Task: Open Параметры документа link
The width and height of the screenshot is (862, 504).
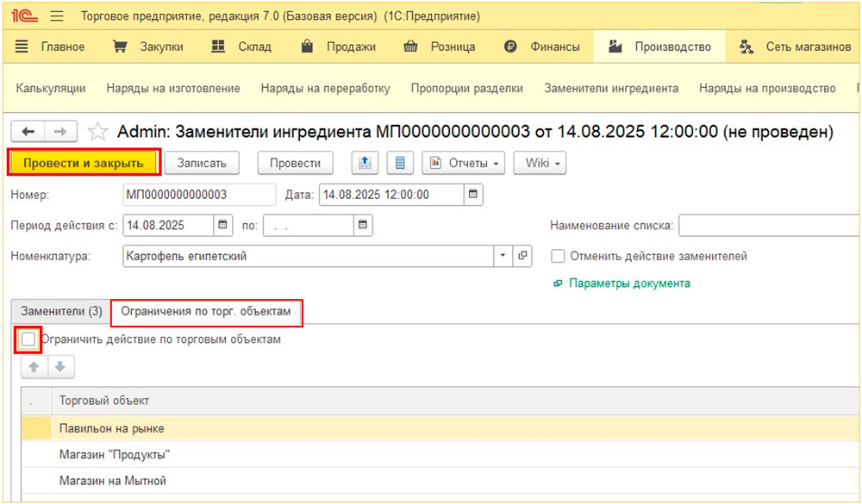Action: (x=628, y=283)
